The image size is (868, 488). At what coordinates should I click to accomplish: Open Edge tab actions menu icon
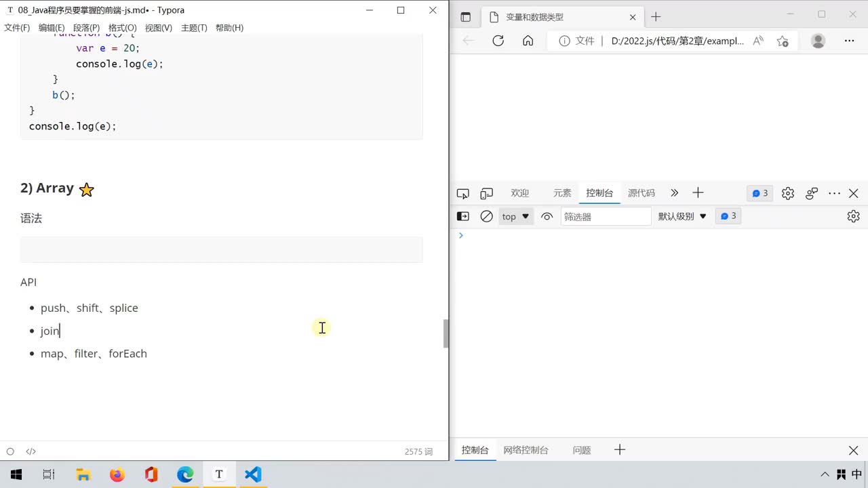[465, 17]
